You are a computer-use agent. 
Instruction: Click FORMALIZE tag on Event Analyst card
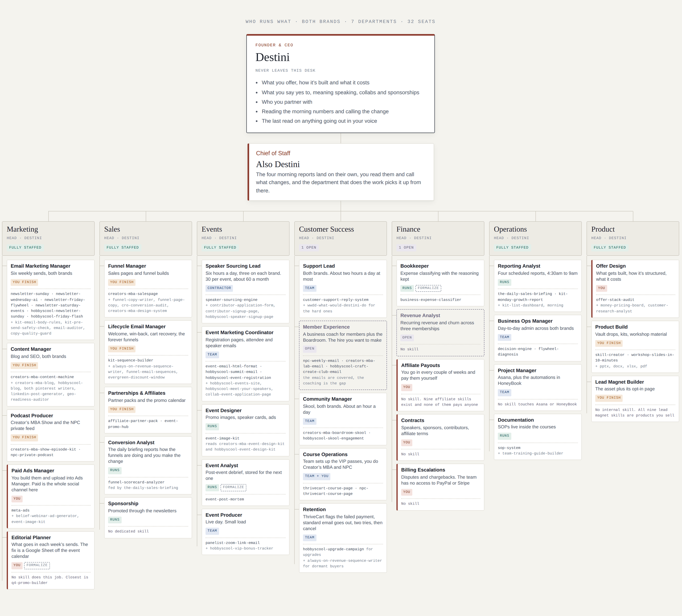(234, 487)
